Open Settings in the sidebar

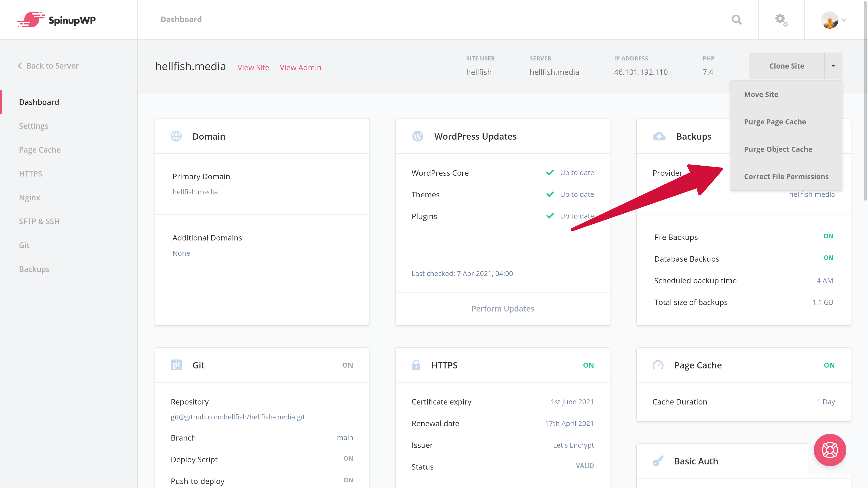(x=34, y=126)
